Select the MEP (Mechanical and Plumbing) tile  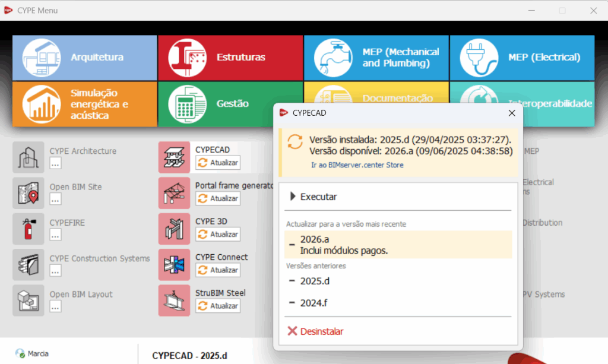click(376, 58)
